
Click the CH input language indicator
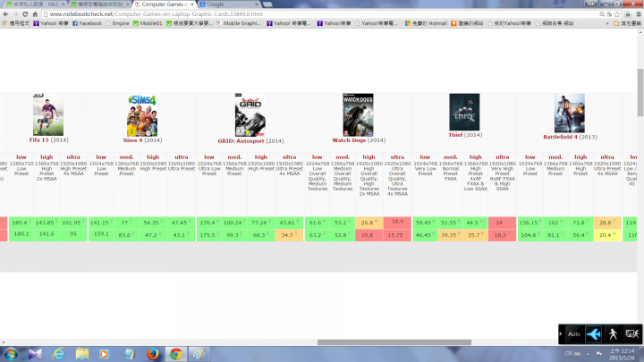(569, 353)
